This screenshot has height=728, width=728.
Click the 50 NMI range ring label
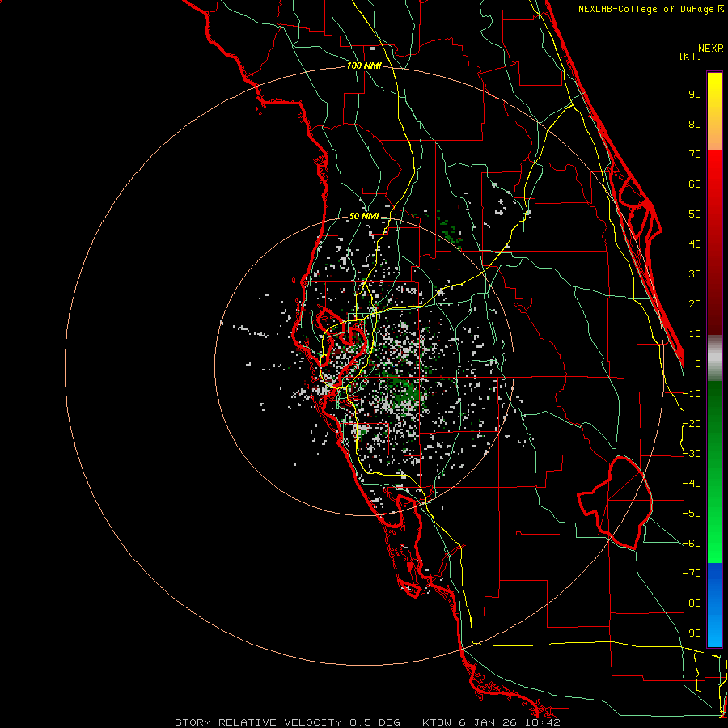pyautogui.click(x=364, y=216)
